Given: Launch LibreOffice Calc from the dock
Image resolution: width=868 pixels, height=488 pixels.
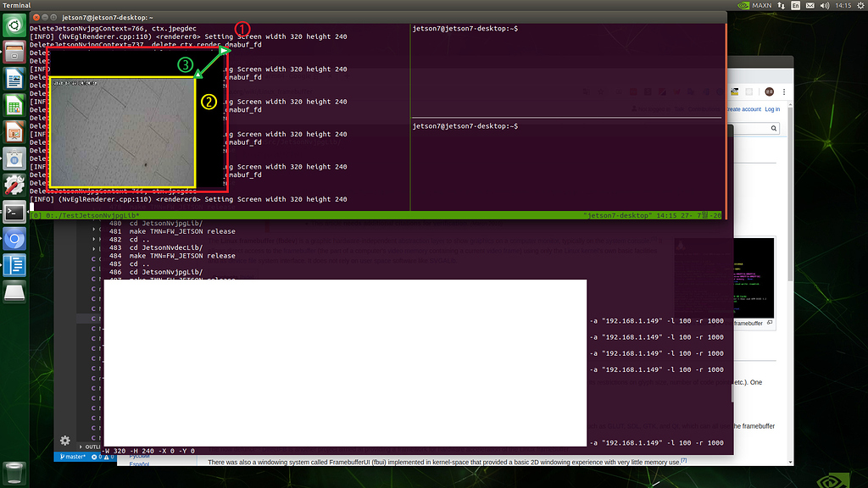Looking at the screenshot, I should point(14,105).
